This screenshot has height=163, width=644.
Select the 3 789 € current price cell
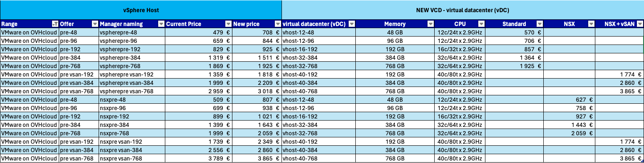tap(198, 159)
